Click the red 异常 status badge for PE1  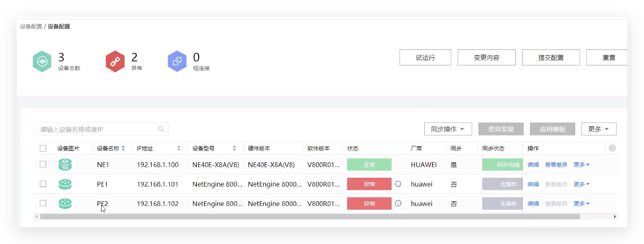369,184
